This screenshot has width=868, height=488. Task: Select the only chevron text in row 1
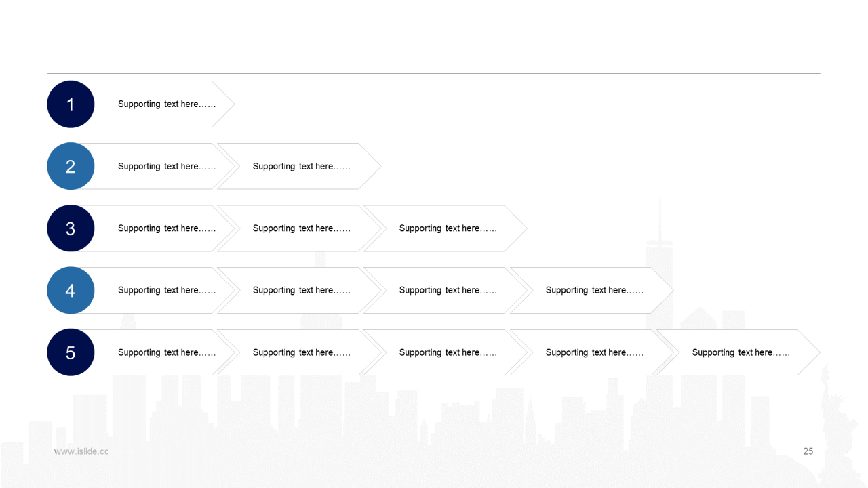167,104
